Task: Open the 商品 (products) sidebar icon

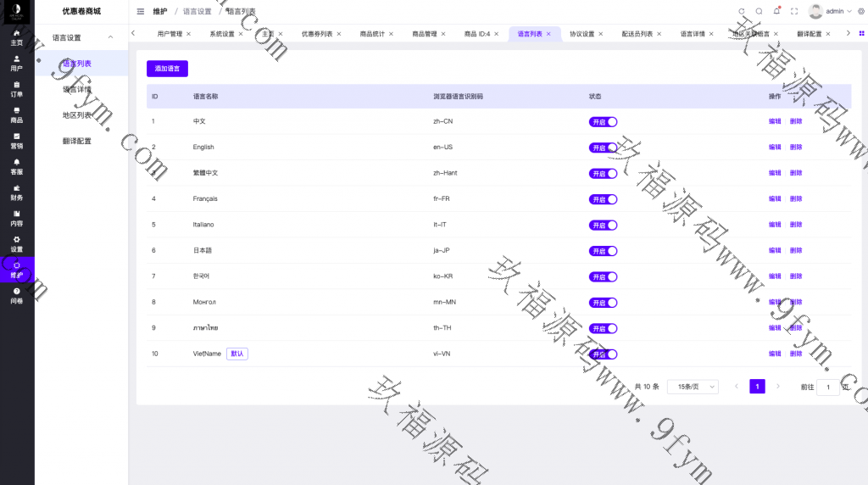Action: (17, 115)
